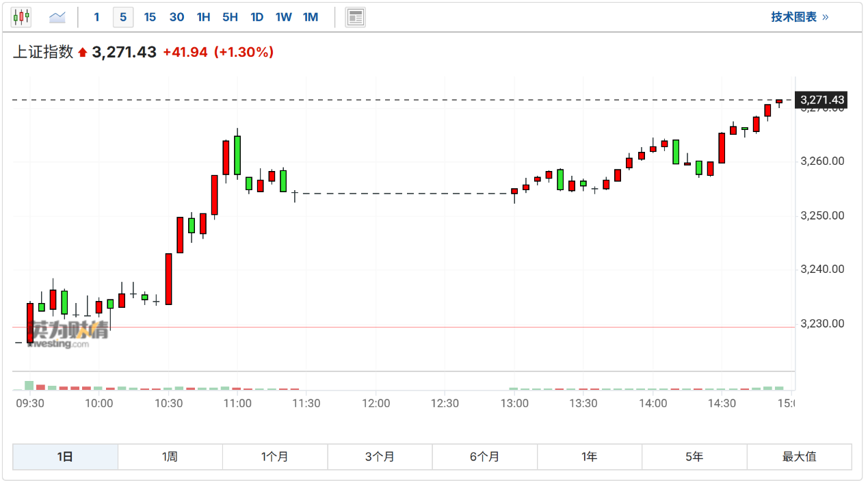Image resolution: width=868 pixels, height=487 pixels.
Task: Click the 11:30 time axis label
Action: point(306,404)
